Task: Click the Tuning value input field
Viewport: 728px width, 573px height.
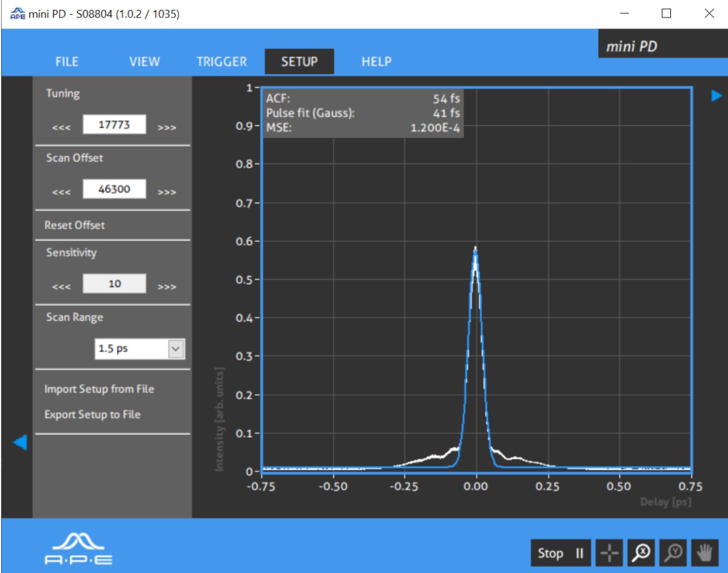Action: (x=114, y=125)
